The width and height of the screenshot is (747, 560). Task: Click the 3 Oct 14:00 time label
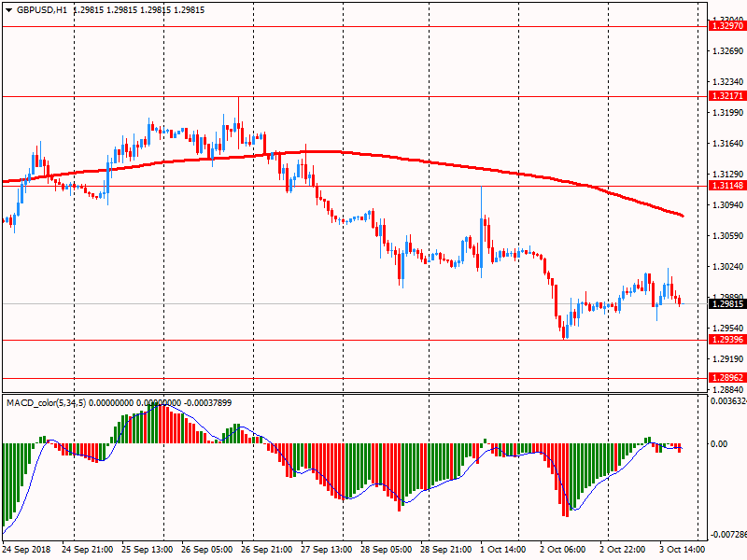click(x=683, y=550)
